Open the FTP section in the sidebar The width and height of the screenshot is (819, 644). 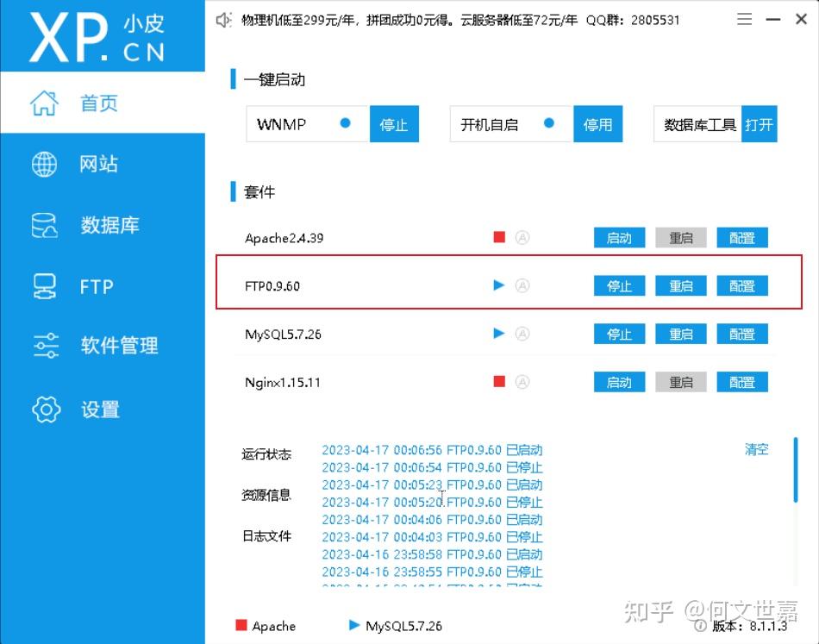(x=95, y=285)
